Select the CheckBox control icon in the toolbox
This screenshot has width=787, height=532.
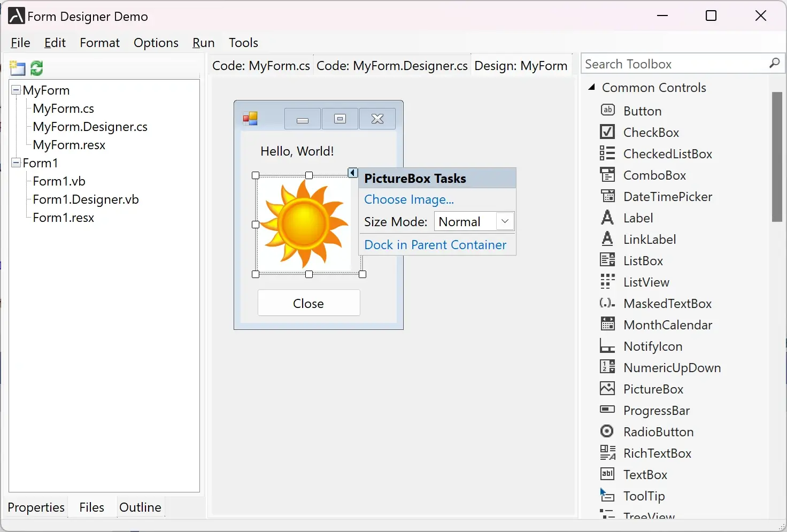(x=607, y=132)
